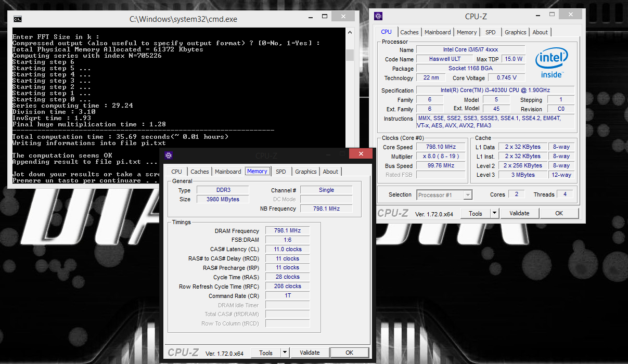Click the NB Frequency value 798.1 MHz
The height and width of the screenshot is (364, 628).
pos(326,209)
